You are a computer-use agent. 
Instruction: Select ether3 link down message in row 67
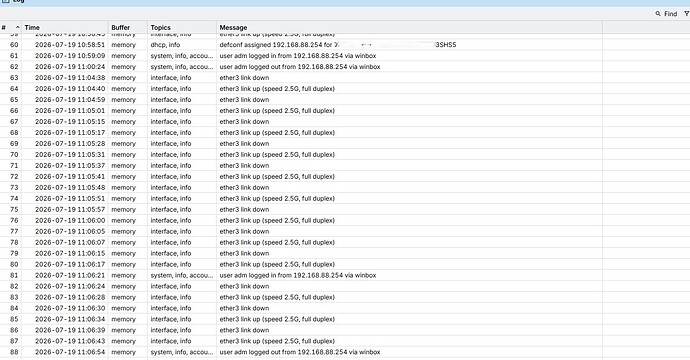(244, 121)
